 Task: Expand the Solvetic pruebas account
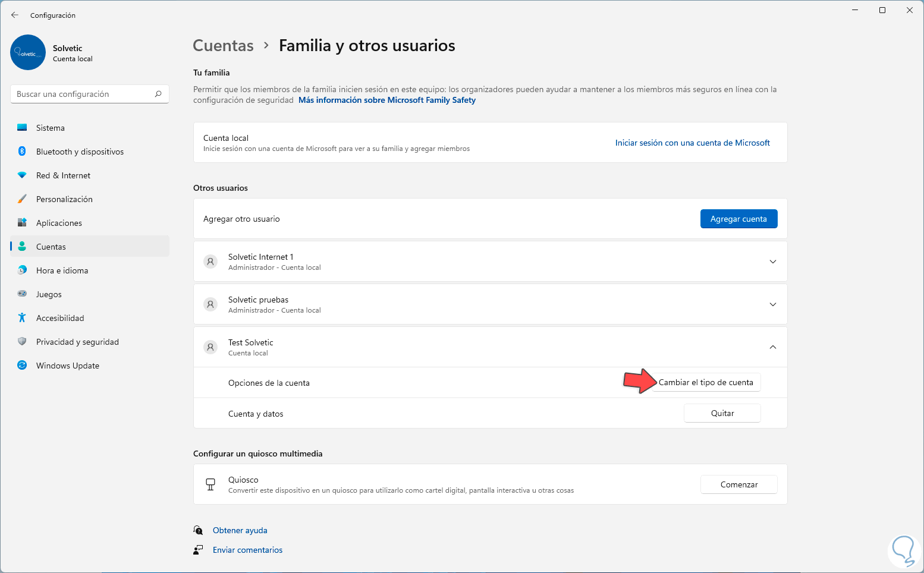772,304
